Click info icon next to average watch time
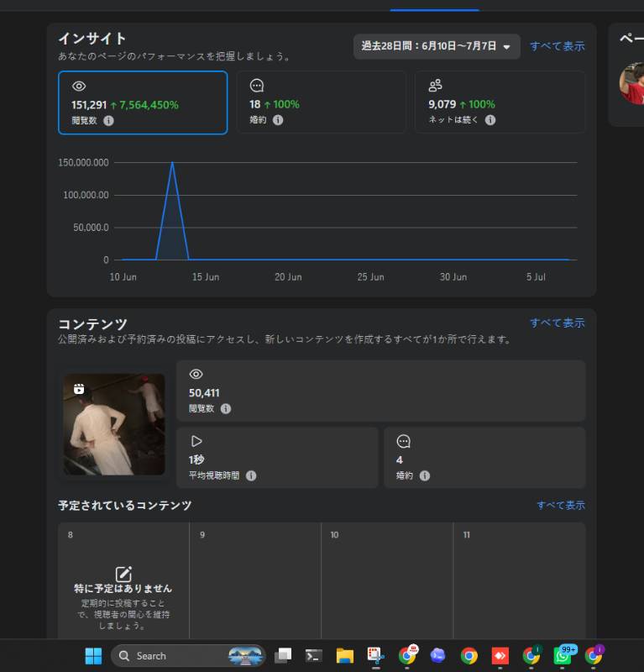Viewport: 644px width, 672px height. (x=251, y=475)
